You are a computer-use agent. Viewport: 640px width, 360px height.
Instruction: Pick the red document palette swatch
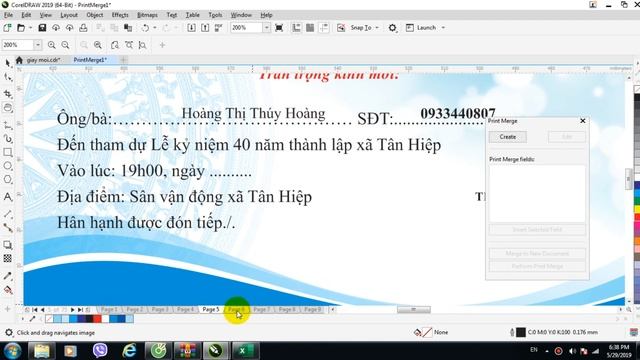(x=97, y=319)
